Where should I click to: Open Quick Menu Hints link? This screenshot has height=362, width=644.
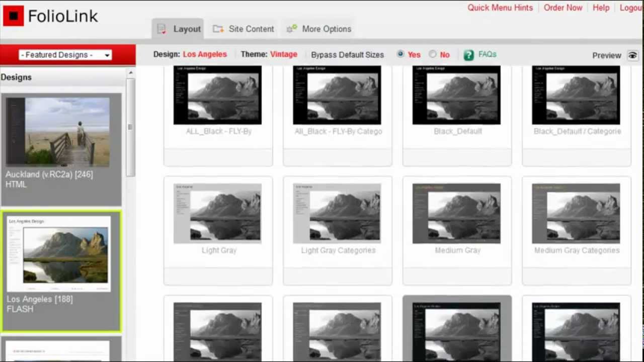500,8
